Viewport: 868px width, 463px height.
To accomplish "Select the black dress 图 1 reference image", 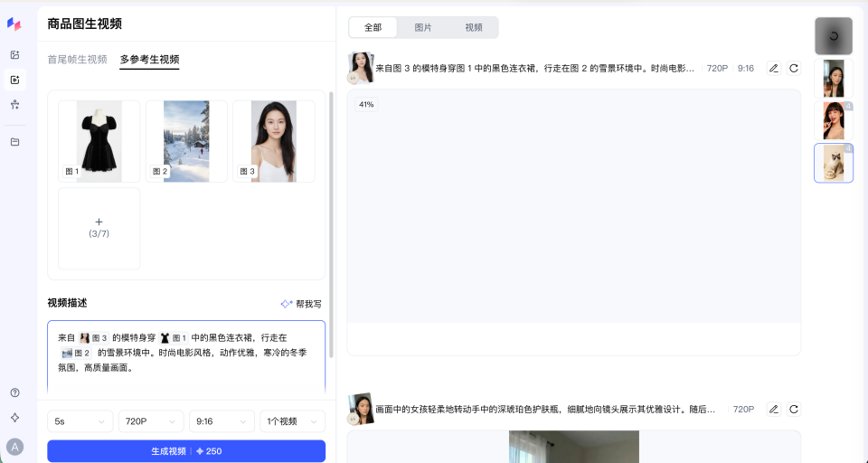I will 99,141.
